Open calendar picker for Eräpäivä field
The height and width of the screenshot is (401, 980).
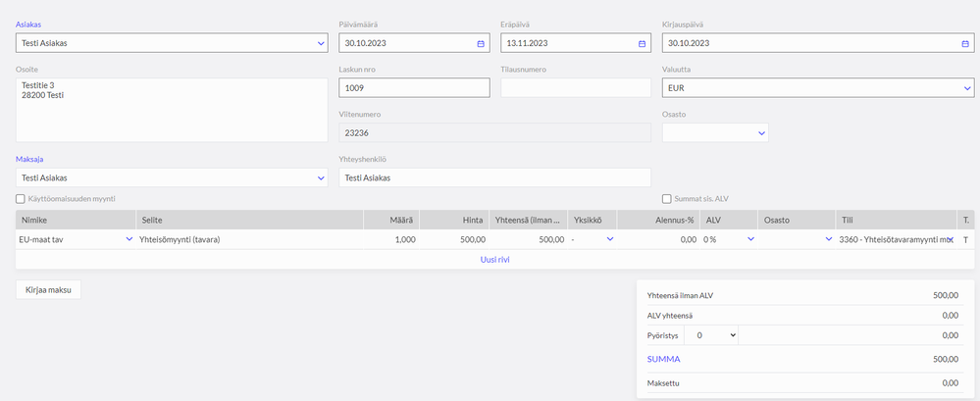pos(642,43)
